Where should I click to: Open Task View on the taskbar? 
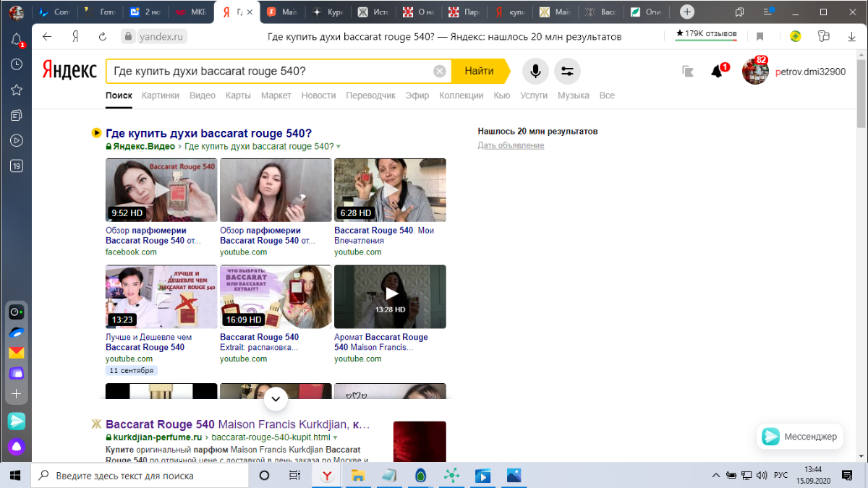click(294, 476)
